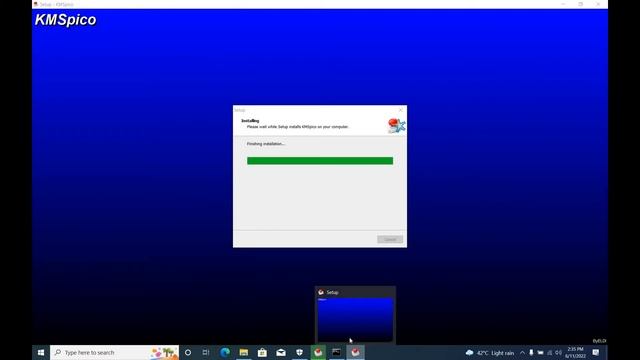The width and height of the screenshot is (640, 360).
Task: Click the KMSpico title text in the banner
Action: click(x=66, y=20)
